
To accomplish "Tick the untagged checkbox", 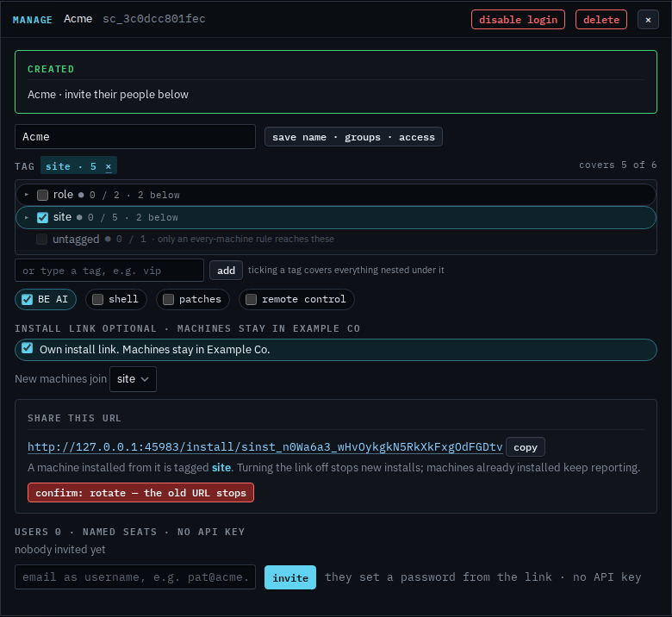I will [x=41, y=239].
